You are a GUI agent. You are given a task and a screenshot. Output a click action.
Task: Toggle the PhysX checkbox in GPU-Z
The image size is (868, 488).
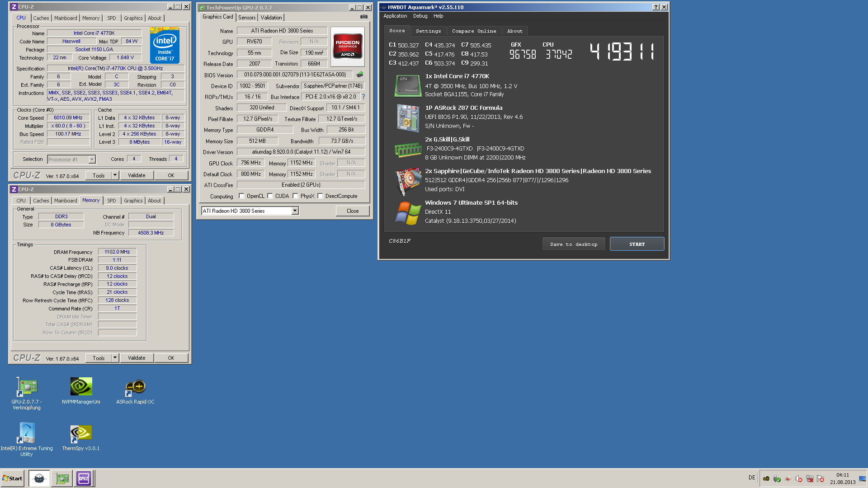tap(295, 196)
